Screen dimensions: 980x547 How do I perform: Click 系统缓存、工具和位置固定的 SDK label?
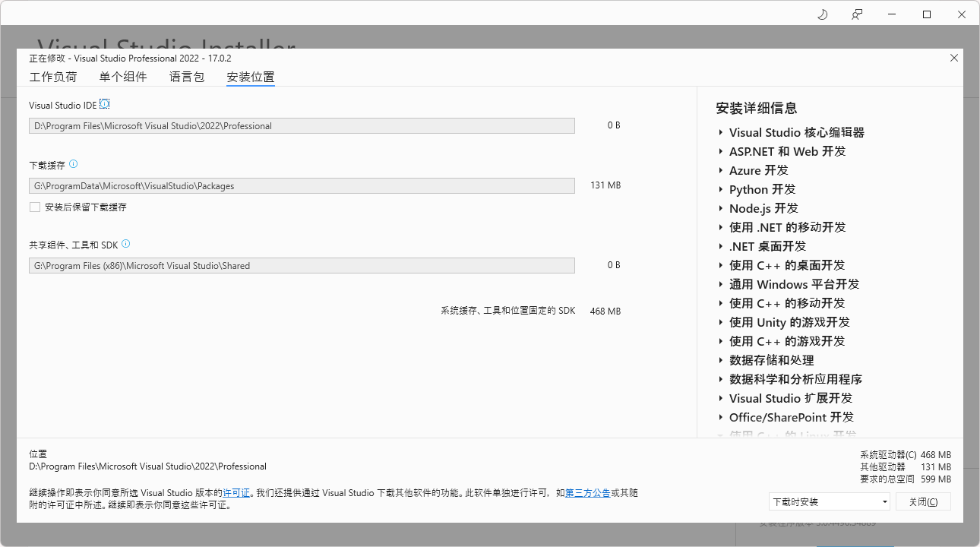pyautogui.click(x=508, y=311)
